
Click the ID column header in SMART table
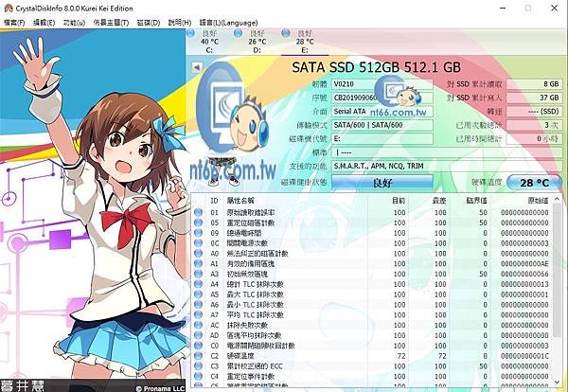click(215, 201)
